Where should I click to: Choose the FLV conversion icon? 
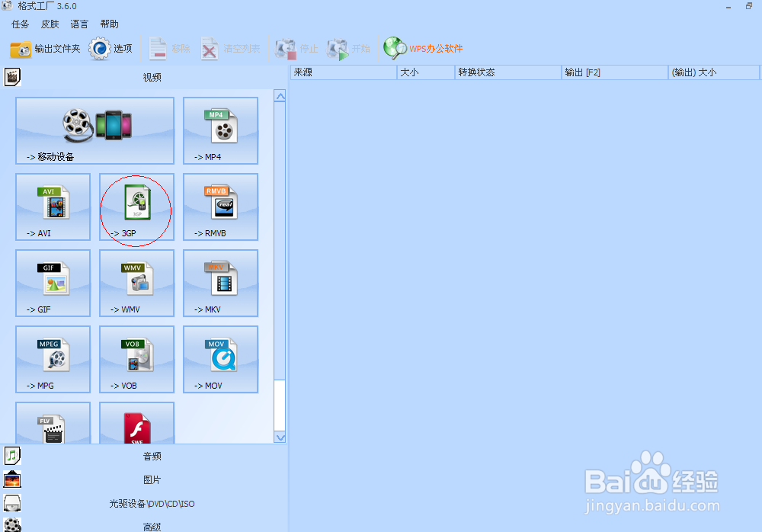coord(53,423)
